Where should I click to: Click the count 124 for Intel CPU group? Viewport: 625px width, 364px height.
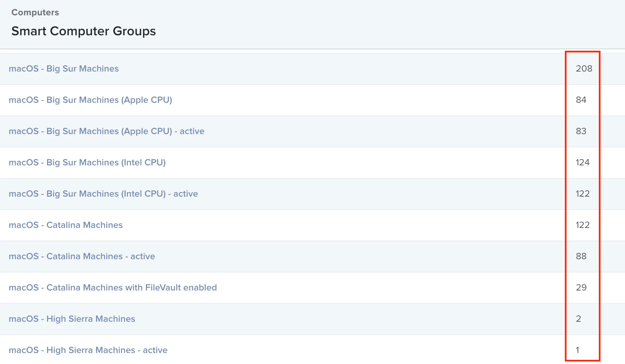tap(583, 162)
